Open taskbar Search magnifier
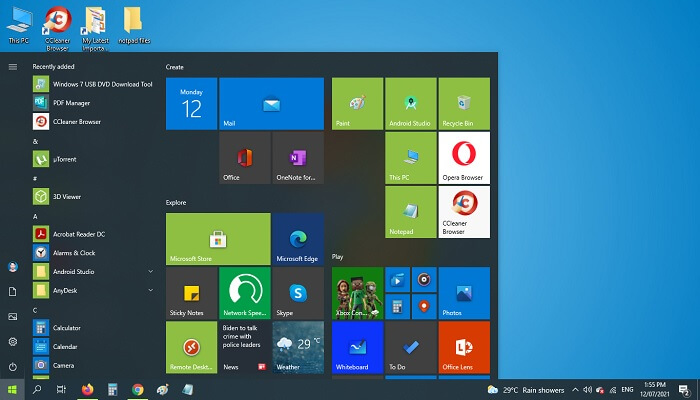 (x=37, y=390)
